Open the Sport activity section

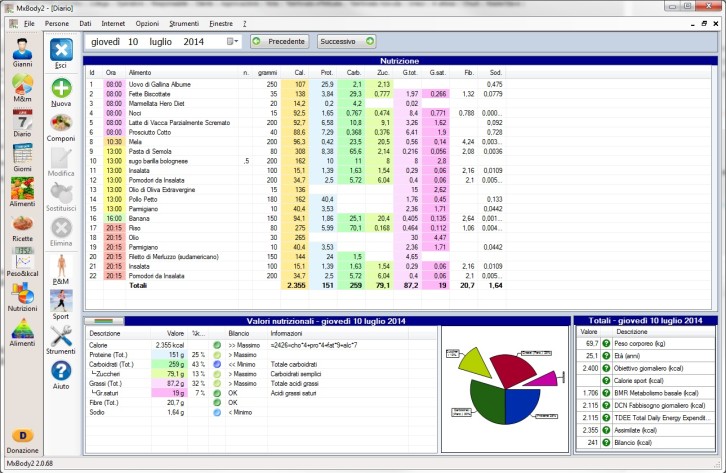point(61,304)
